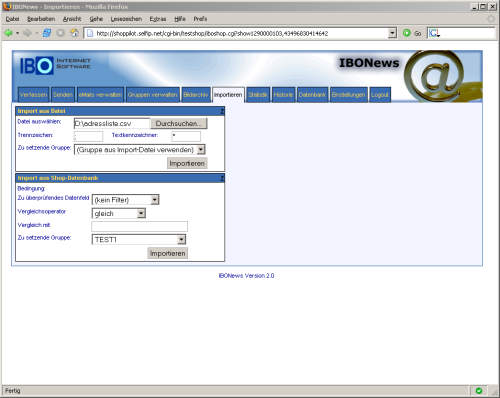The image size is (500, 398).
Task: Click the green Go button
Action: (x=412, y=33)
